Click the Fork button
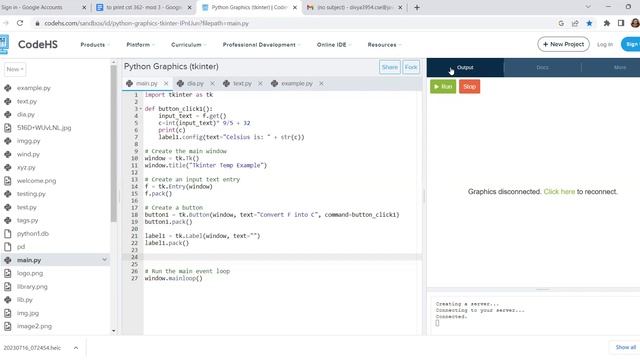Screen dimensions: 640x360 click(x=411, y=67)
